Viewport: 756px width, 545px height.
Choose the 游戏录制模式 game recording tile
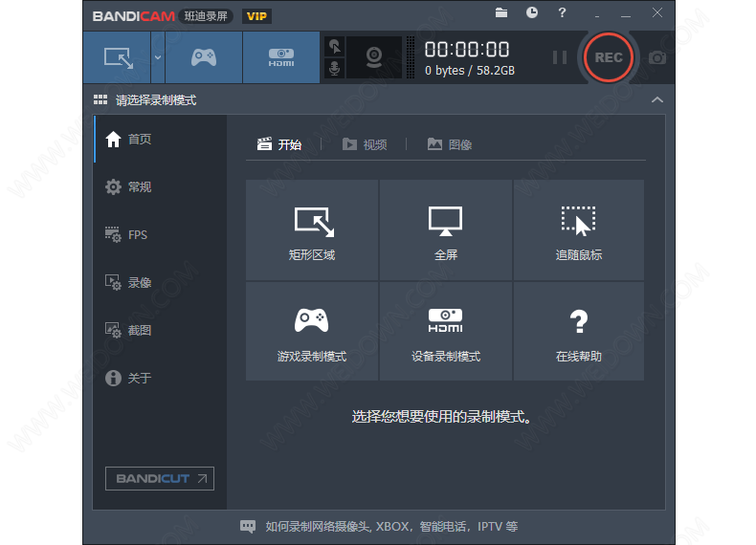(312, 332)
